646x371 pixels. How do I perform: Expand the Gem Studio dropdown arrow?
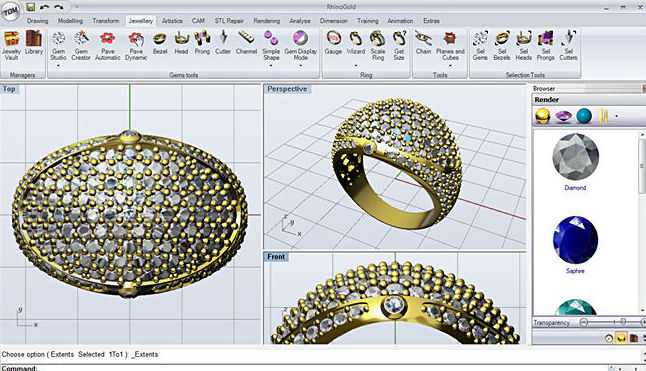tap(59, 66)
